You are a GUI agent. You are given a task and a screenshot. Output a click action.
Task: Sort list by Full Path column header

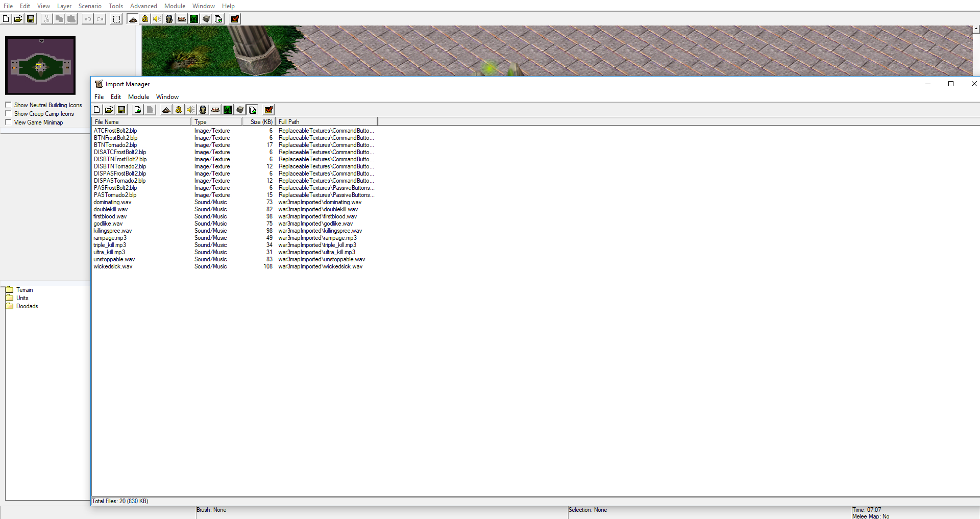point(327,122)
